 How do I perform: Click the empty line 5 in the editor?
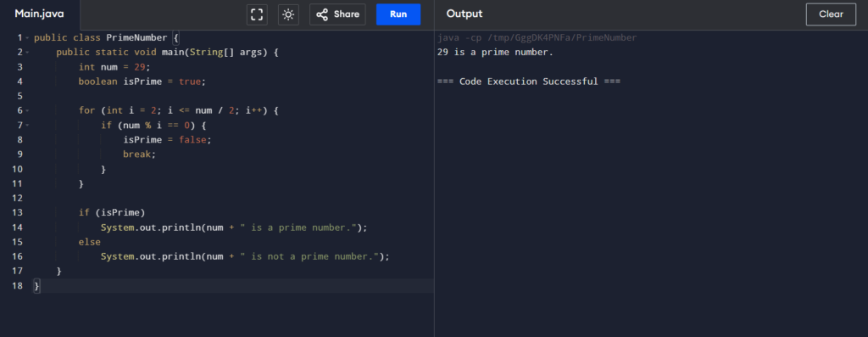pyautogui.click(x=234, y=96)
